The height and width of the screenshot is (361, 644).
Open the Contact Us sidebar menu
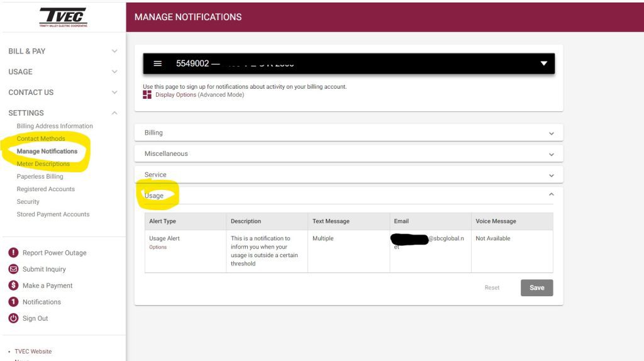tap(114, 92)
